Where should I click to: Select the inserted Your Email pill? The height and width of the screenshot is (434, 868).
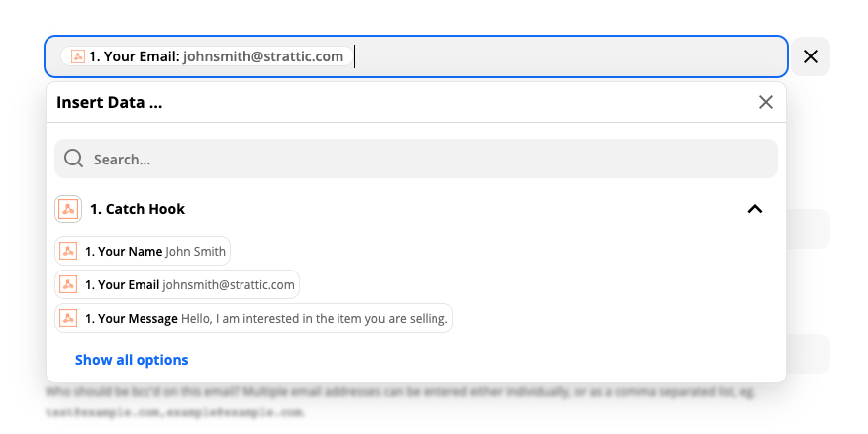point(207,56)
